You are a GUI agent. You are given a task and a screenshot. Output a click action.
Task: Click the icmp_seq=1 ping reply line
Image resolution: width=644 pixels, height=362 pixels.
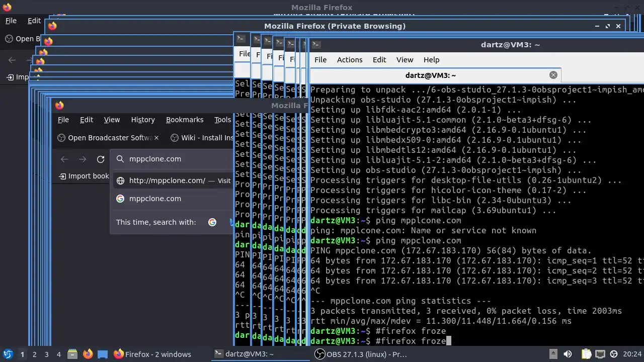click(477, 260)
